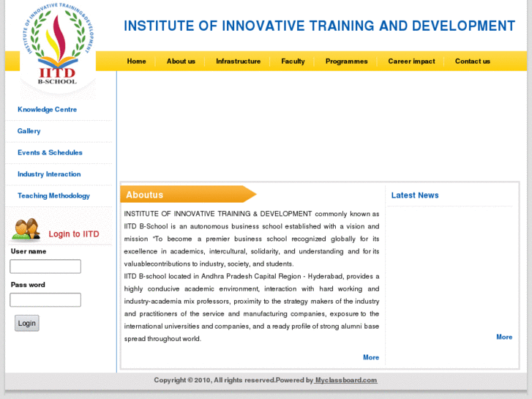Image resolution: width=532 pixels, height=399 pixels.
Task: Click the User name label
Action: point(29,252)
